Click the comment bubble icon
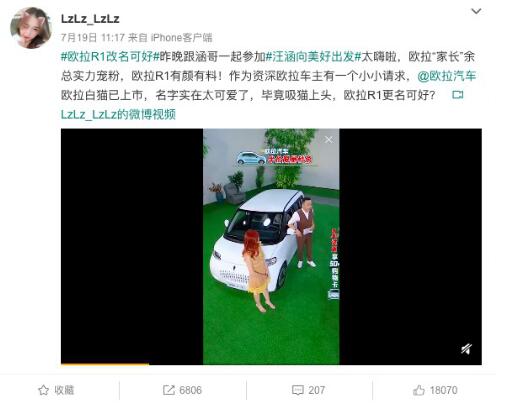 297,390
